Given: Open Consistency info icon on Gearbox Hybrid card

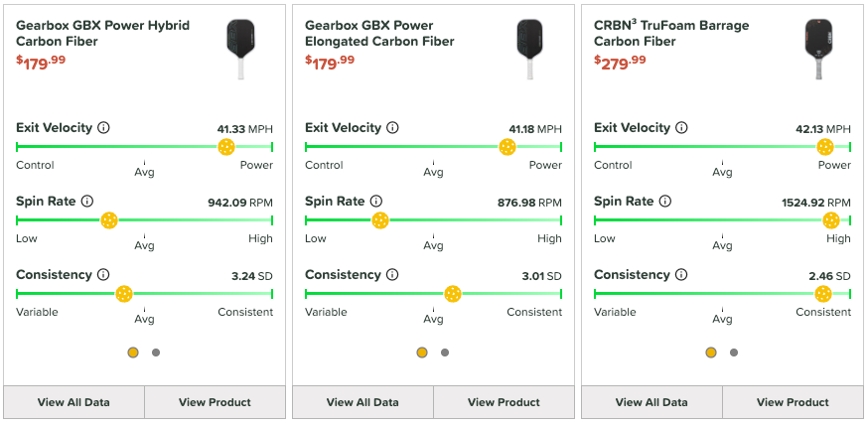Looking at the screenshot, I should tap(103, 275).
